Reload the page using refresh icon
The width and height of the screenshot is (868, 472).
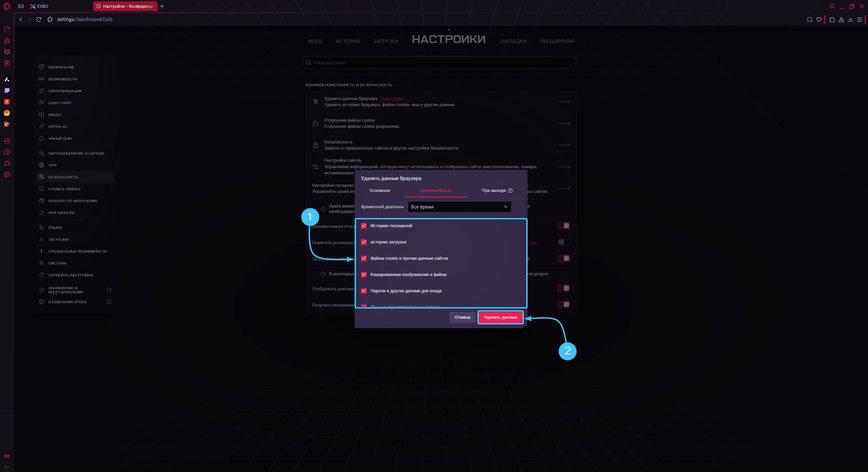click(x=39, y=20)
